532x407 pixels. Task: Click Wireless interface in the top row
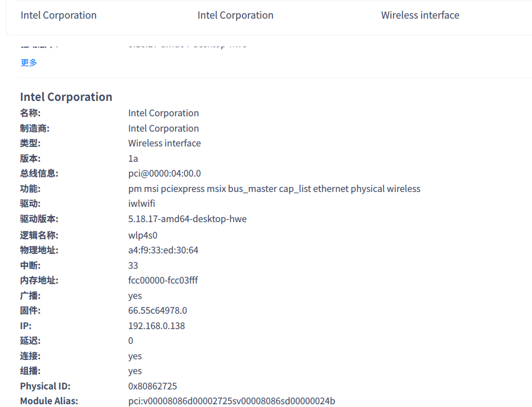[420, 15]
